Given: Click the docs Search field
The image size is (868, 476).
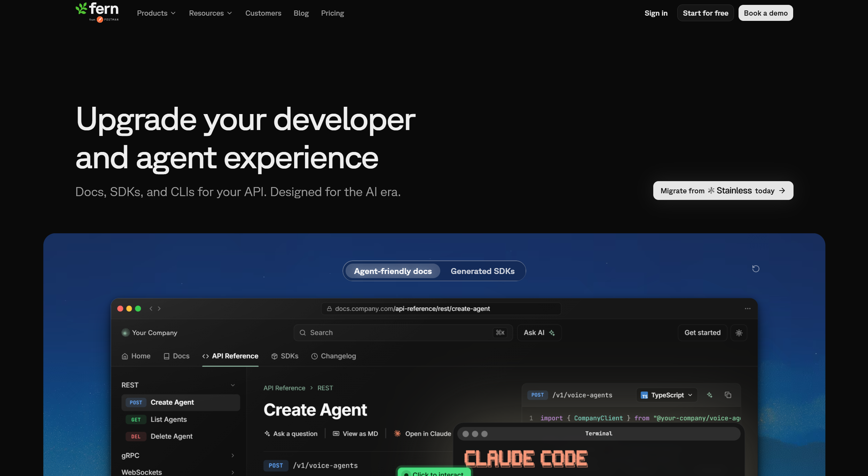Looking at the screenshot, I should (x=403, y=333).
